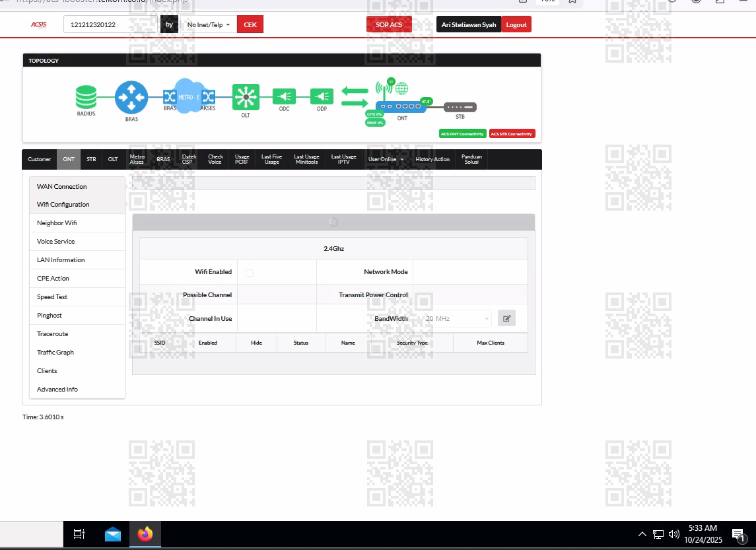
Task: Click the MEM usage badge
Action: coord(374,123)
